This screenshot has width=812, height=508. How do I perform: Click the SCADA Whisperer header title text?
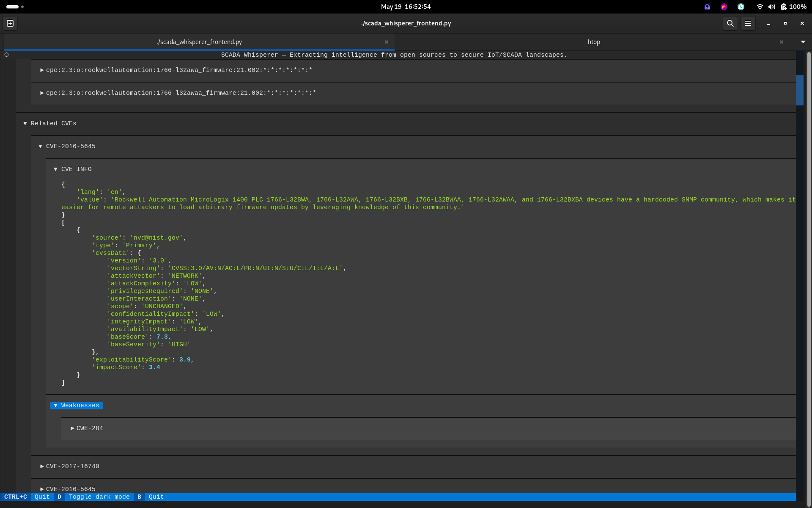point(394,55)
